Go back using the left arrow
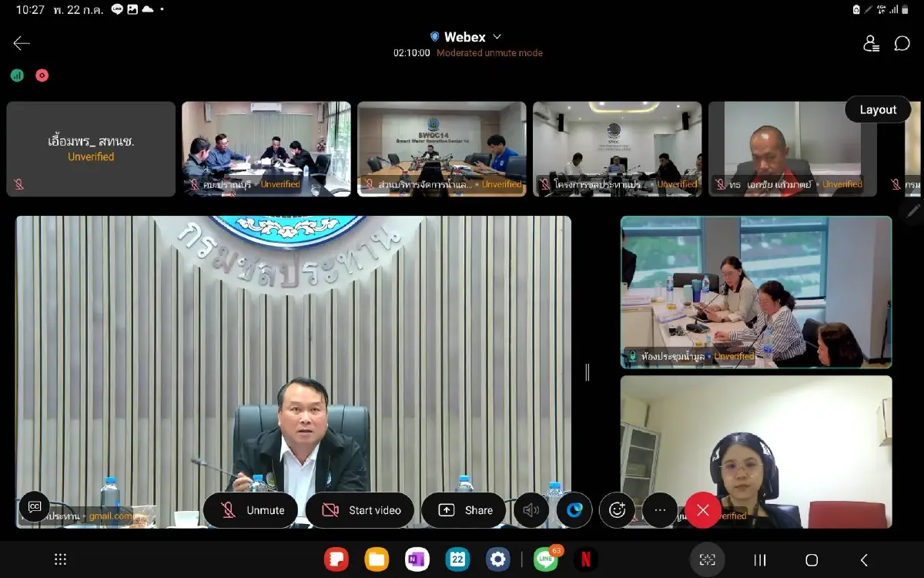This screenshot has width=924, height=578. [x=22, y=43]
